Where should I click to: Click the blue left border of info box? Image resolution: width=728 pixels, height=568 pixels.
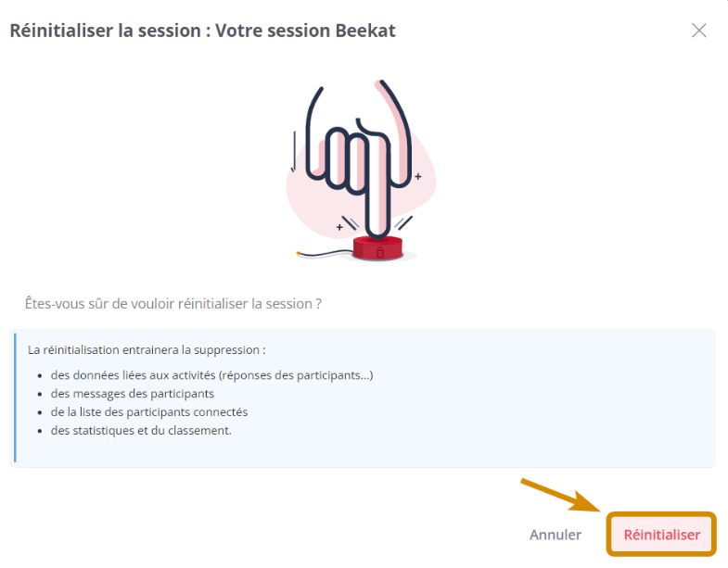15,398
